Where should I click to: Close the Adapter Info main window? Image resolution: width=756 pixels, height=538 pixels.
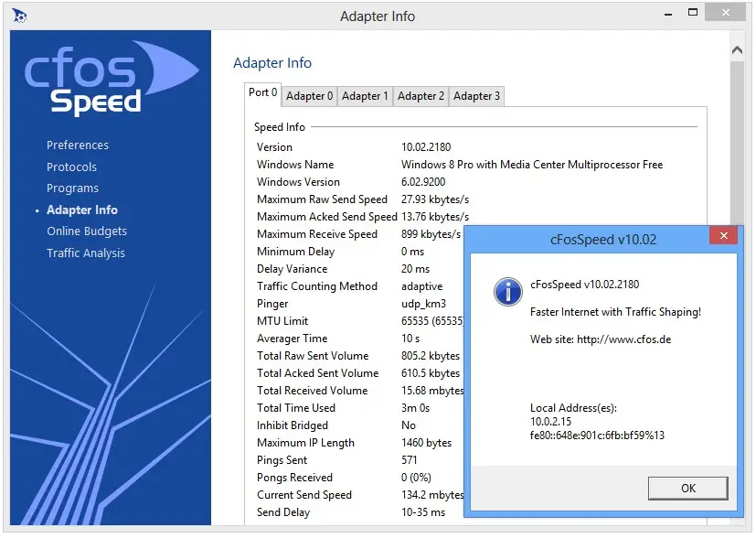click(725, 13)
